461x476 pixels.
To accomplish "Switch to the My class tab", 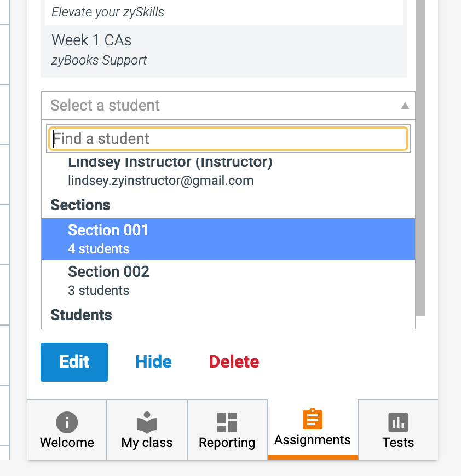I will 147,430.
